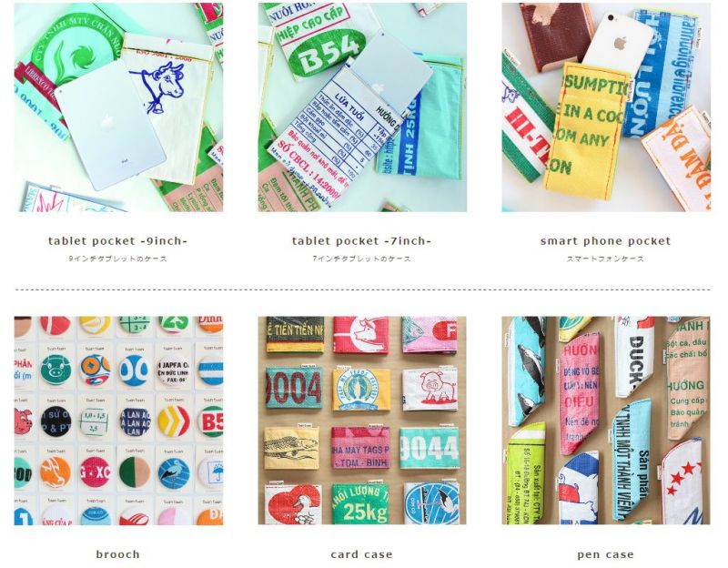Click the DUCK labeled pen case
728x568 pixels.
pos(634,358)
